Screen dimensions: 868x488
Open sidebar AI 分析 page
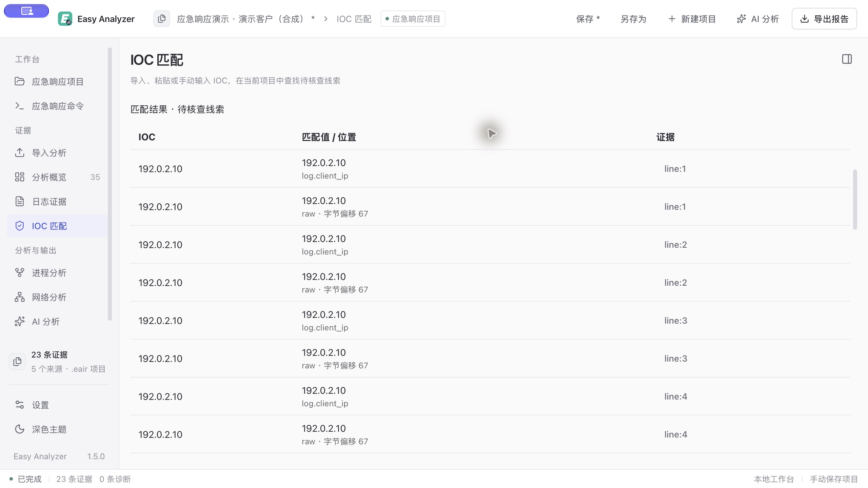click(57, 321)
